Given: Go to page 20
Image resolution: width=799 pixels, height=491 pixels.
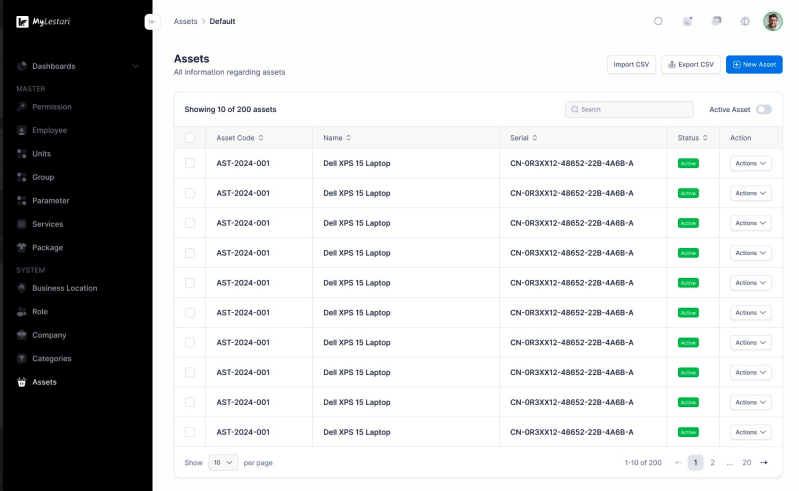Looking at the screenshot, I should point(747,462).
